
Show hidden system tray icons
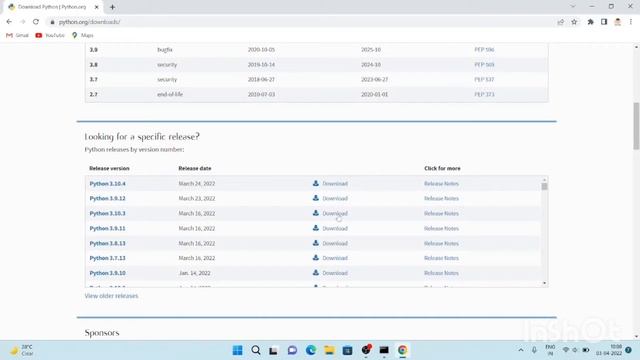tap(521, 350)
